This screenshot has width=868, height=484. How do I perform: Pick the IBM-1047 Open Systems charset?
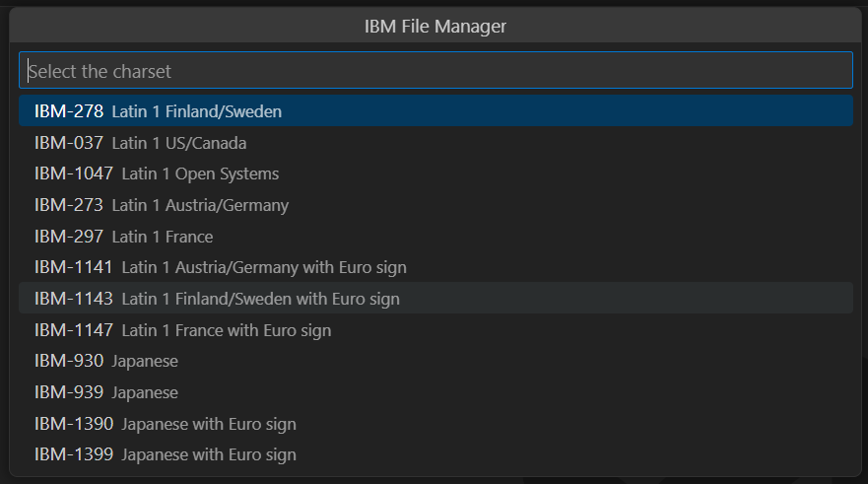coord(434,174)
